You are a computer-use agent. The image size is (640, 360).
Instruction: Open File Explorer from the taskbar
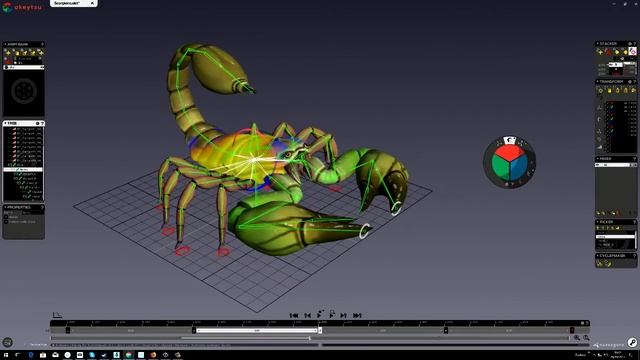click(43, 355)
